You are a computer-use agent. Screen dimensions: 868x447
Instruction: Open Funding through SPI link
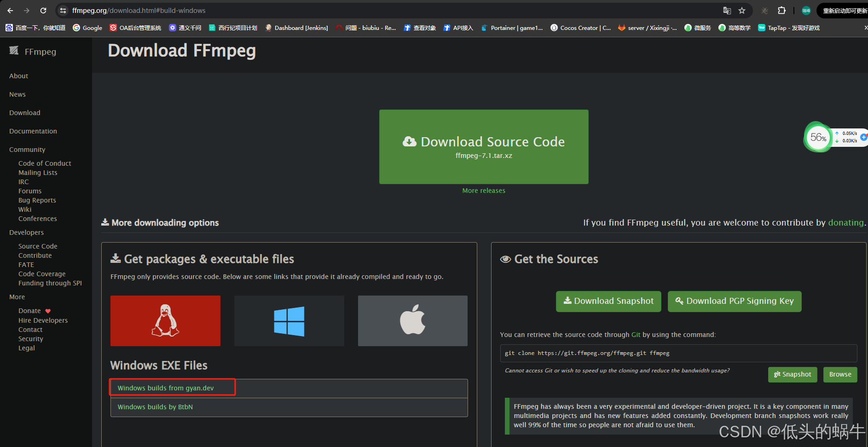pyautogui.click(x=50, y=283)
